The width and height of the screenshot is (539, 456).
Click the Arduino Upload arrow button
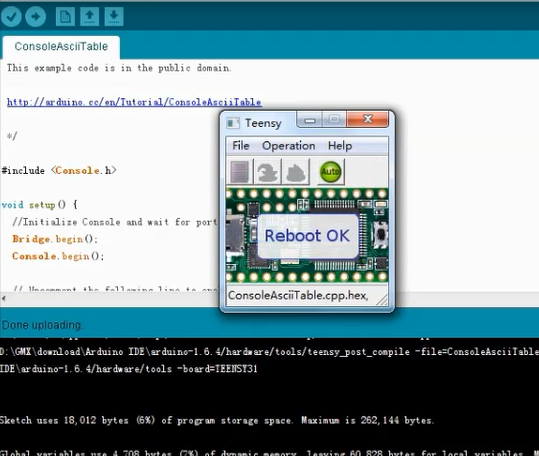pos(35,16)
